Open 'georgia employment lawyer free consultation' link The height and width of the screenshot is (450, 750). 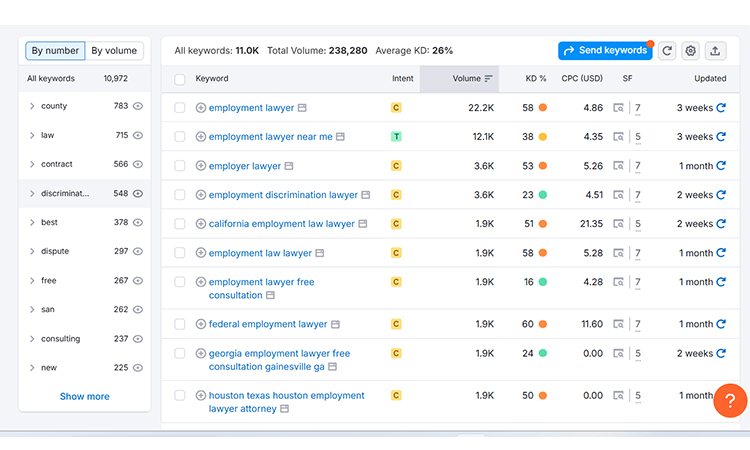pyautogui.click(x=279, y=360)
